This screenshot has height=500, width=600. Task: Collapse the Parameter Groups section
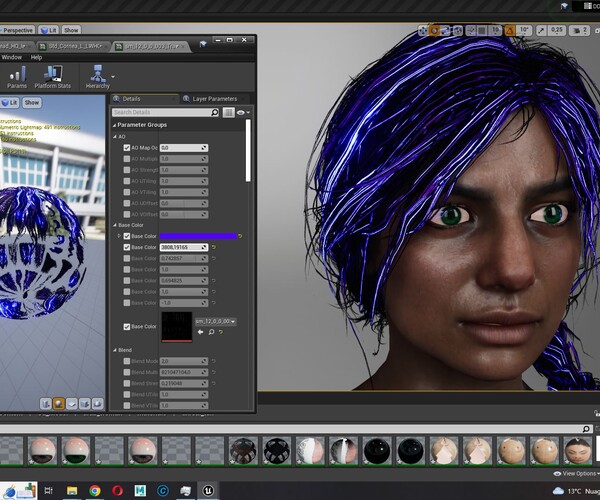114,125
